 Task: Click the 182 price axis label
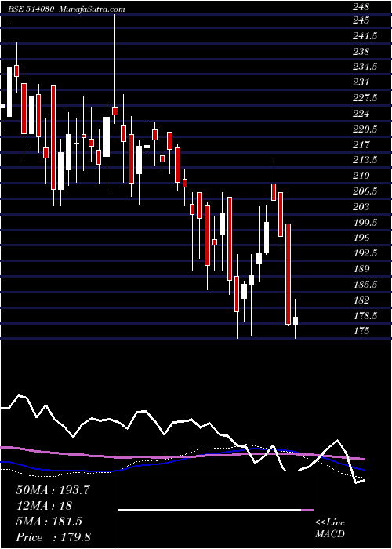coord(361,300)
